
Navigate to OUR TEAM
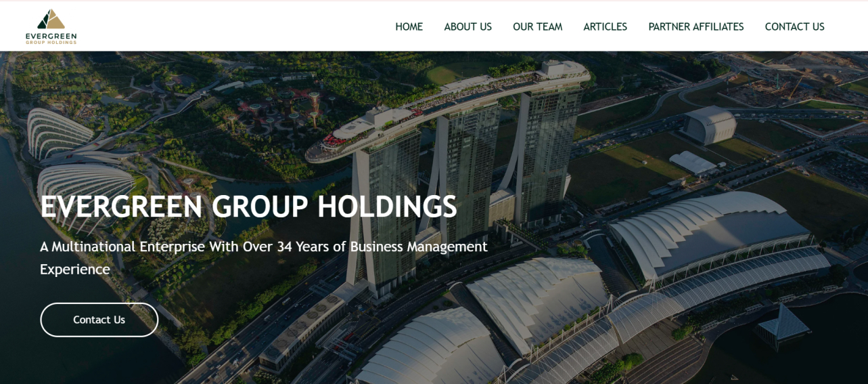pos(537,27)
